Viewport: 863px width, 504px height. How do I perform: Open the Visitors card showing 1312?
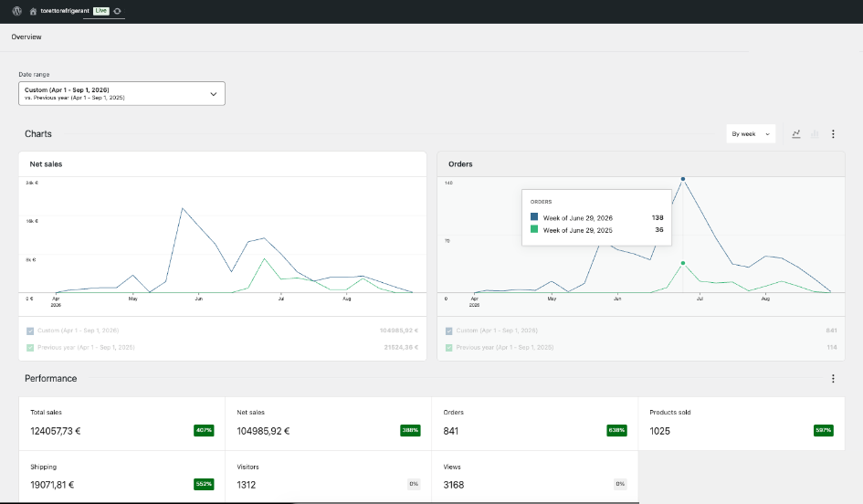pyautogui.click(x=328, y=477)
